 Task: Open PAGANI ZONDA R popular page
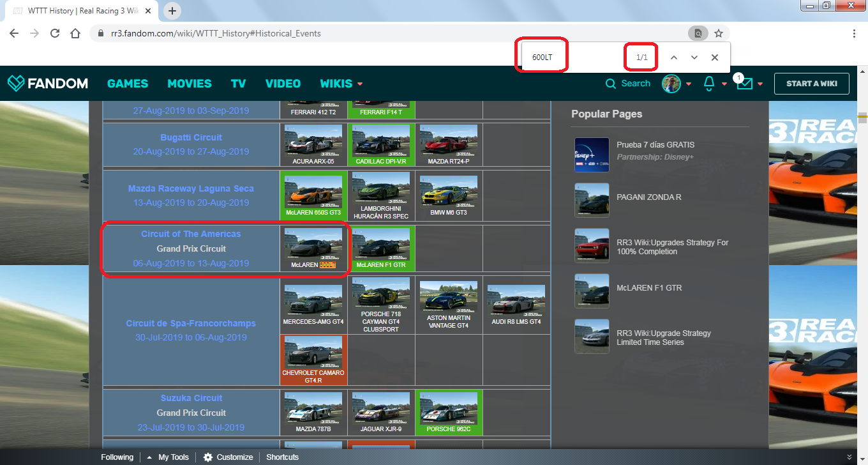[x=649, y=197]
